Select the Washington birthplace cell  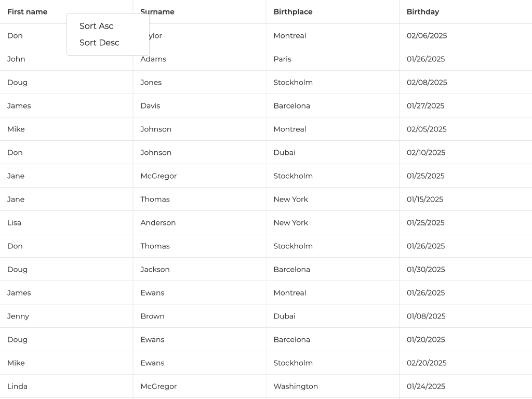[x=296, y=387]
